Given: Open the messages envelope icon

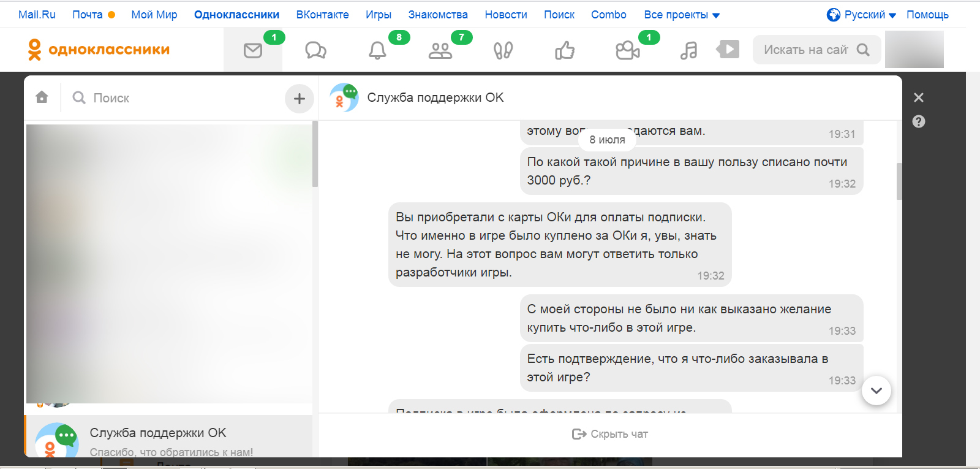Looking at the screenshot, I should click(253, 50).
